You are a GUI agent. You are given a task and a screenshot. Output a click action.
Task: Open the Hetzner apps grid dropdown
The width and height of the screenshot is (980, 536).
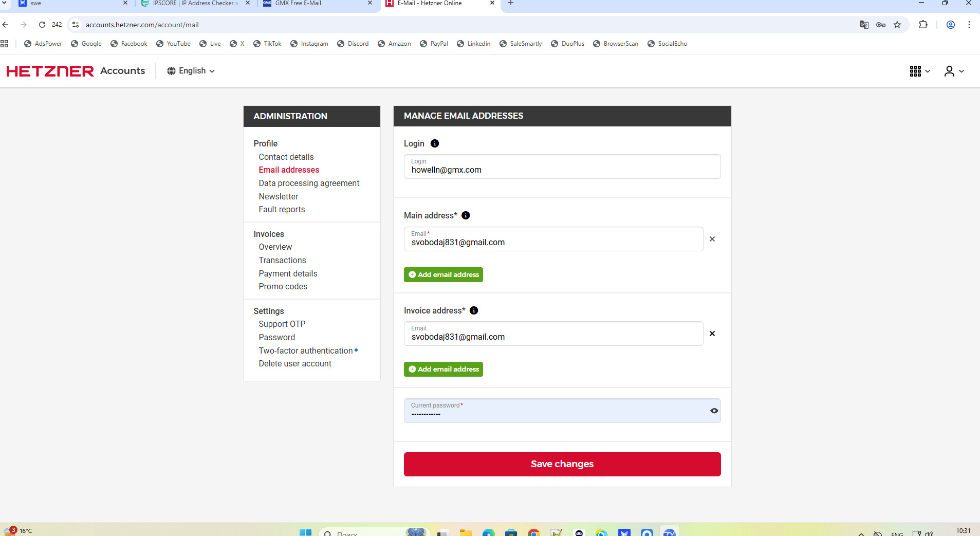920,71
